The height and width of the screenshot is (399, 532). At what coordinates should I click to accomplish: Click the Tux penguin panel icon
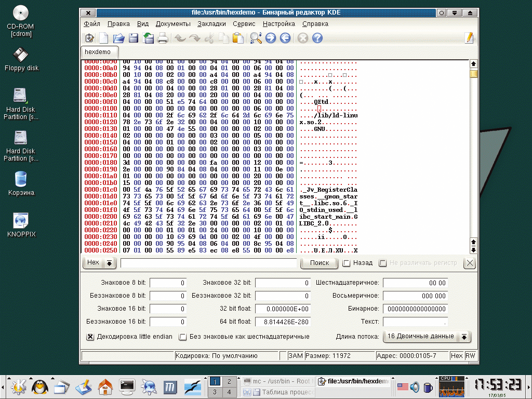point(40,387)
